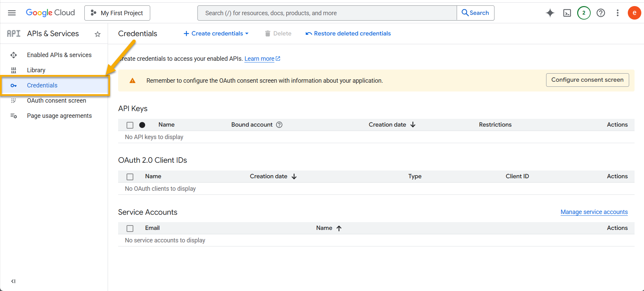Viewport: 644px width, 291px height.
Task: Open the help question mark menu
Action: 601,13
